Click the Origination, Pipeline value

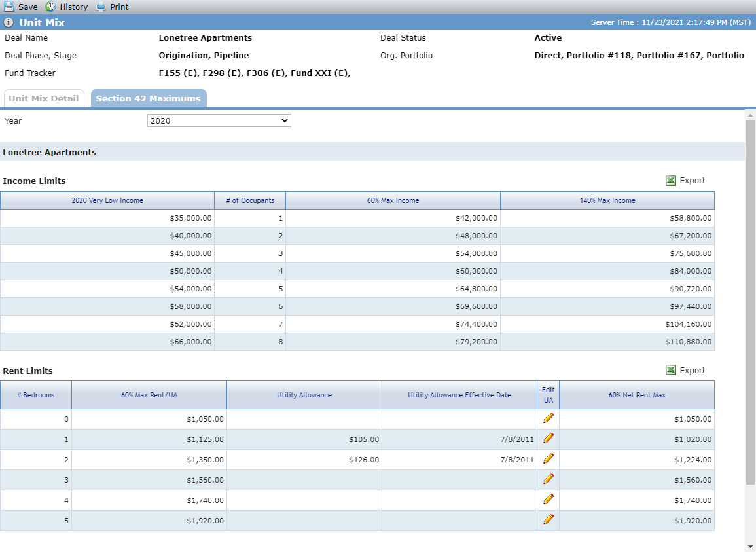pos(204,56)
